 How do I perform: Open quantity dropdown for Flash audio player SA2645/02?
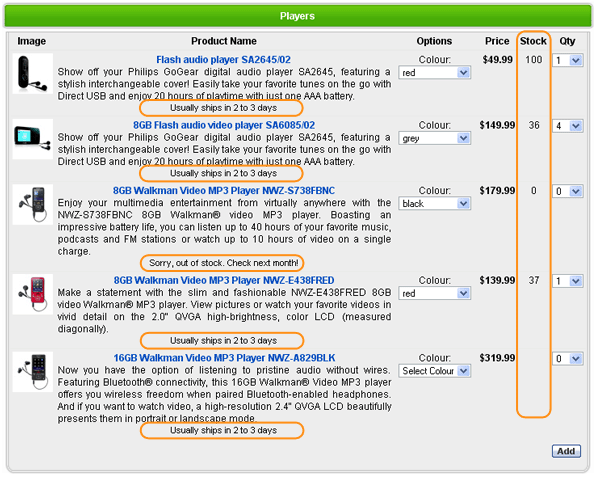[x=567, y=60]
